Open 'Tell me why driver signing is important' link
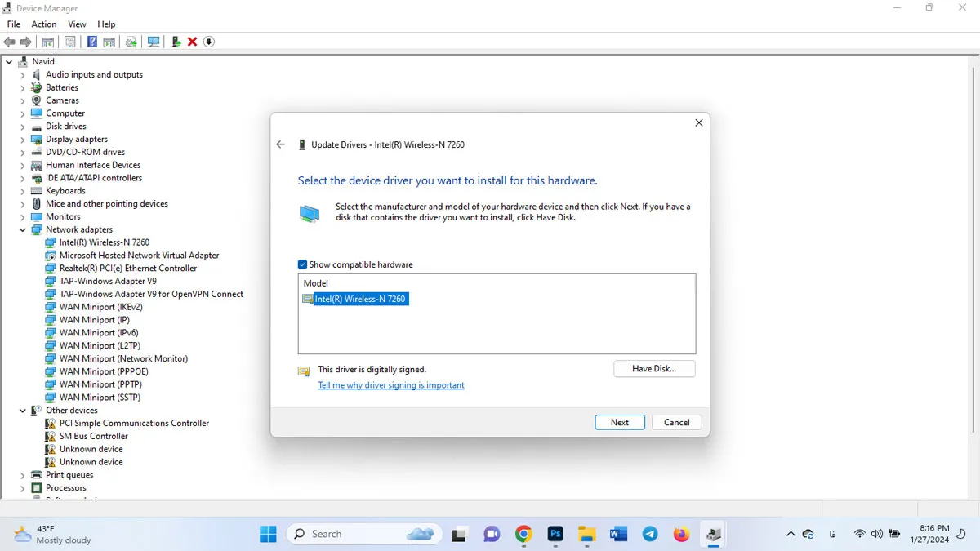The image size is (980, 551). pos(391,385)
